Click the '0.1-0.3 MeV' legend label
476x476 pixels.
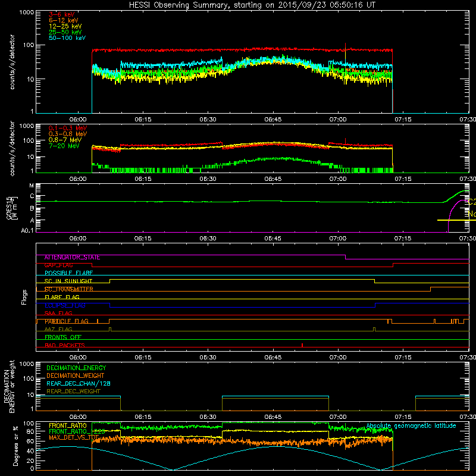(68, 128)
